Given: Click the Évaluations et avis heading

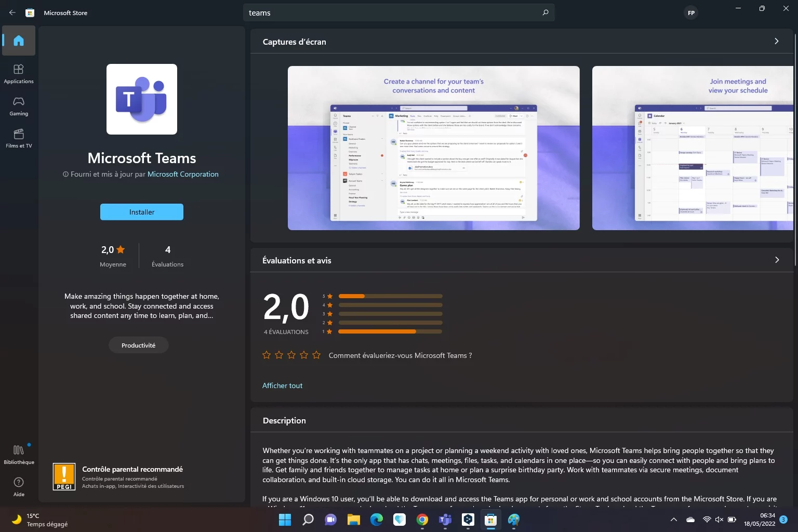Looking at the screenshot, I should click(x=297, y=261).
